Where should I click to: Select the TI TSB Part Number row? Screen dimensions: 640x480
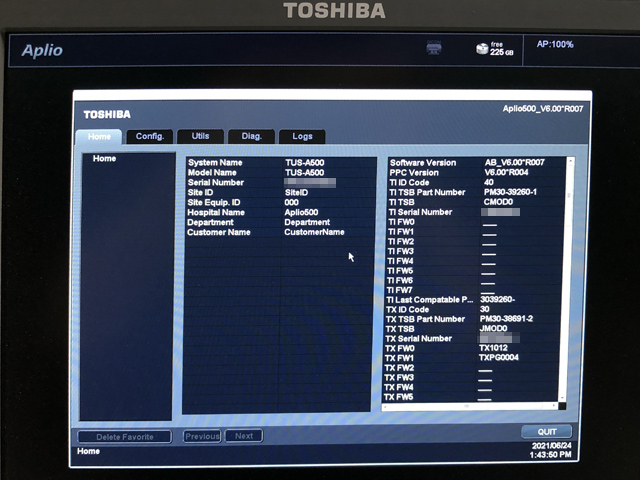pyautogui.click(x=476, y=192)
